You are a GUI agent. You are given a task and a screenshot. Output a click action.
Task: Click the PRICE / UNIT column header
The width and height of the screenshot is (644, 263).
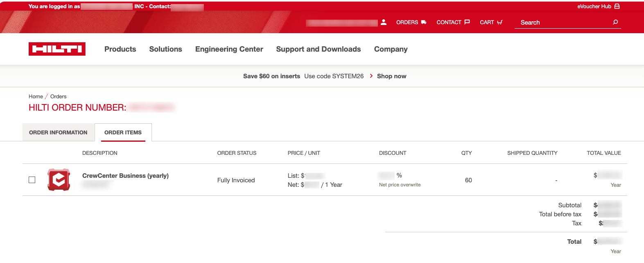[x=304, y=153]
